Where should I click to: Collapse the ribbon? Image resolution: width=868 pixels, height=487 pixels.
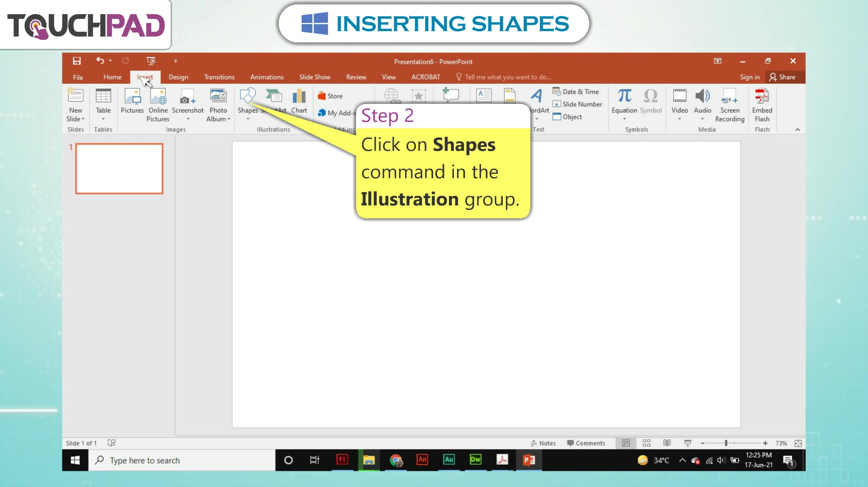tap(797, 130)
